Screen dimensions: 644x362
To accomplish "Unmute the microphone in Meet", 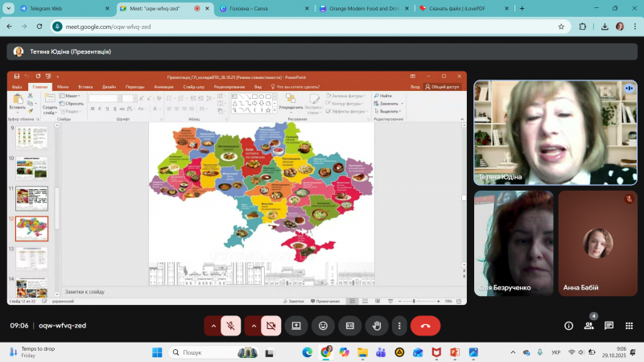I will (231, 326).
